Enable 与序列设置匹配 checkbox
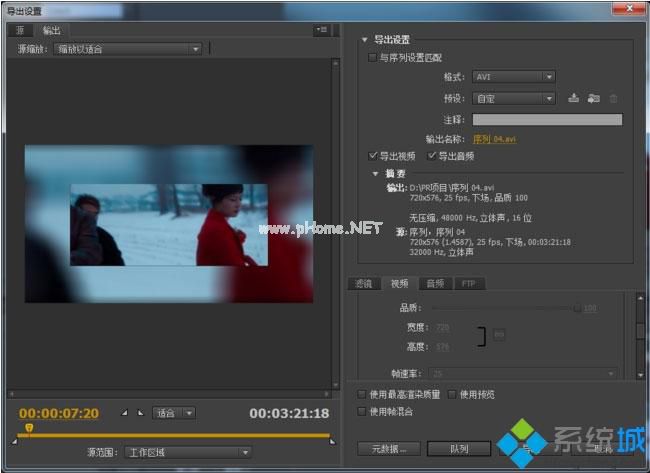 pyautogui.click(x=372, y=58)
